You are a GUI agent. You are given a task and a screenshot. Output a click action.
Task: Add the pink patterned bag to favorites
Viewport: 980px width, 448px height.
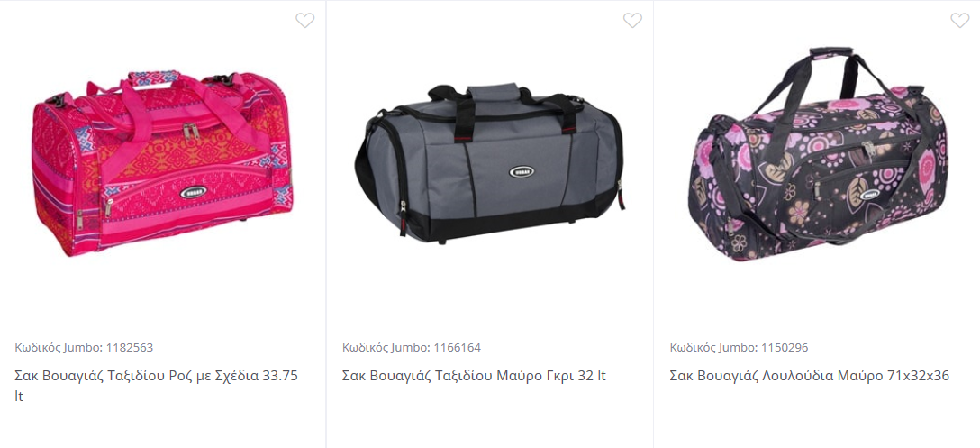point(305,21)
